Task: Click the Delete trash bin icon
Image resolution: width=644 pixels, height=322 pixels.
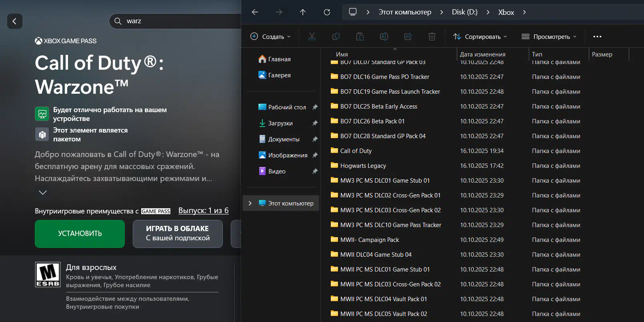Action: coord(432,36)
